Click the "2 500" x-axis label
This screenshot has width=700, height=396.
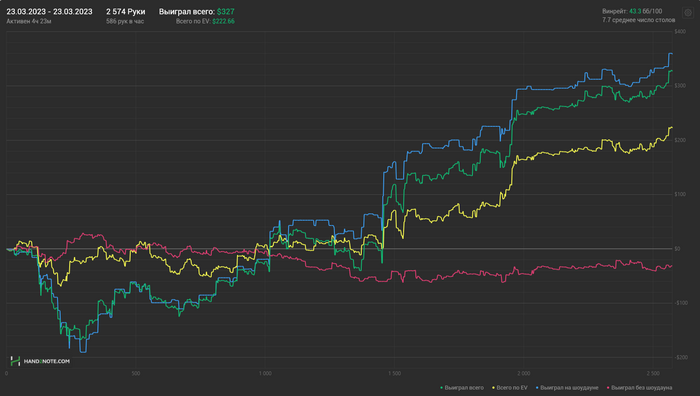point(653,373)
